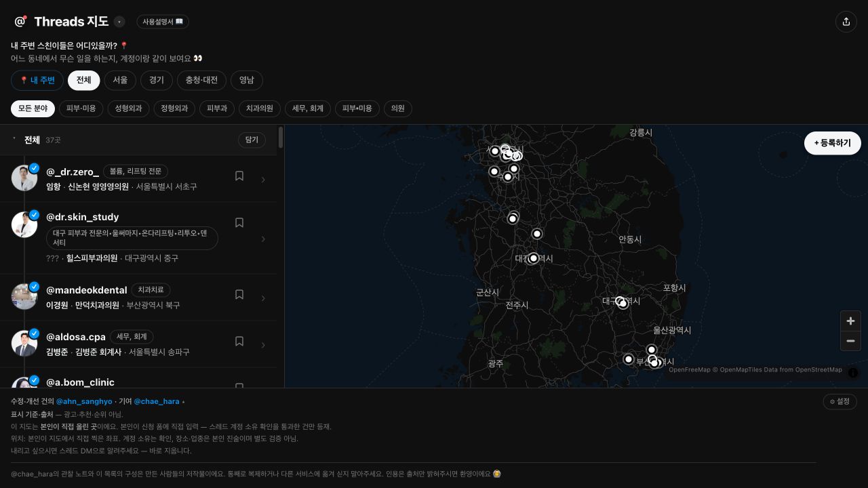Filter by 의원 category chip

pyautogui.click(x=398, y=108)
